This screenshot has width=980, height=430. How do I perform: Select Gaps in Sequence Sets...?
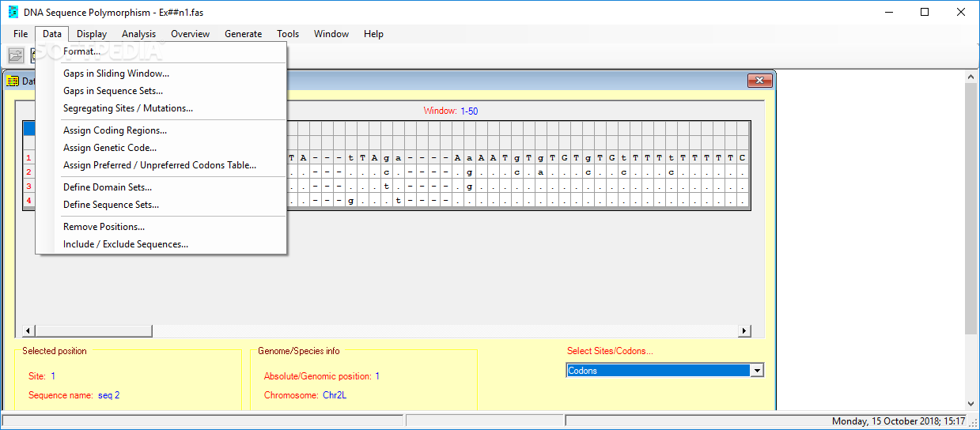tap(161, 91)
